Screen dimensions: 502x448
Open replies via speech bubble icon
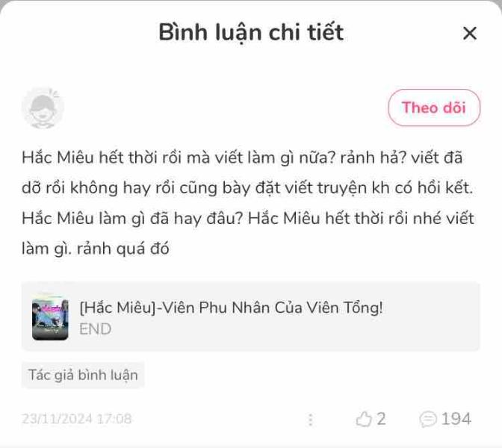click(x=428, y=419)
